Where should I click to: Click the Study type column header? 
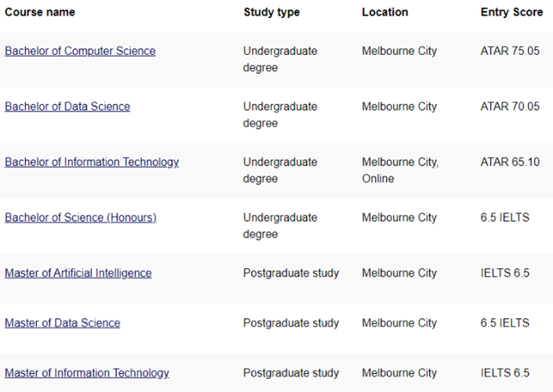coord(271,13)
